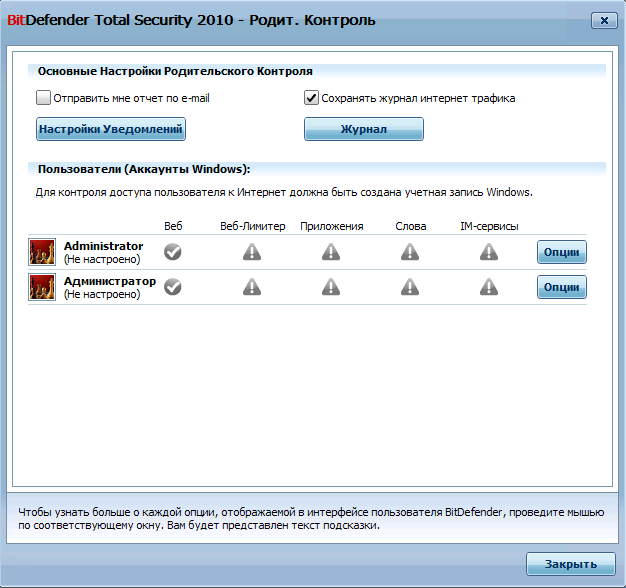The width and height of the screenshot is (626, 588).
Task: Click 'Основные Настройки Родительского Контроля' heading
Action: 175,71
